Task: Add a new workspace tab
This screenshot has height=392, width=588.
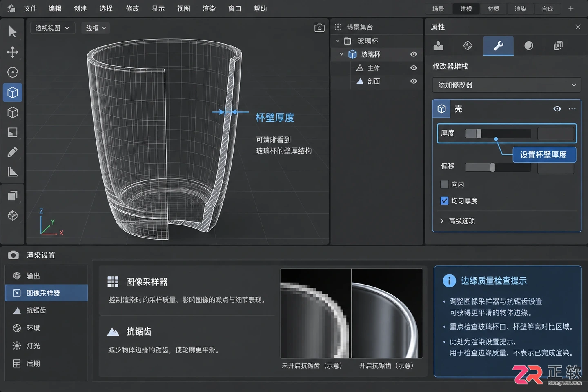Action: click(x=571, y=9)
